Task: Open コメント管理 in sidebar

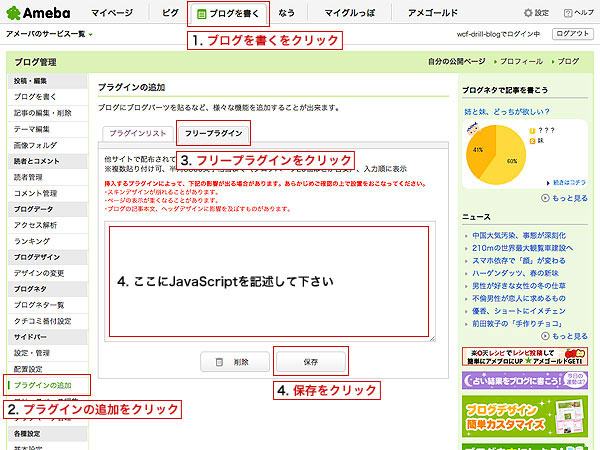Action: 35,193
